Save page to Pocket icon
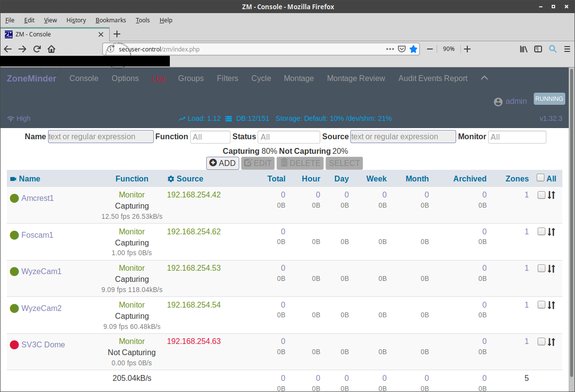This screenshot has width=575, height=392. (x=402, y=49)
